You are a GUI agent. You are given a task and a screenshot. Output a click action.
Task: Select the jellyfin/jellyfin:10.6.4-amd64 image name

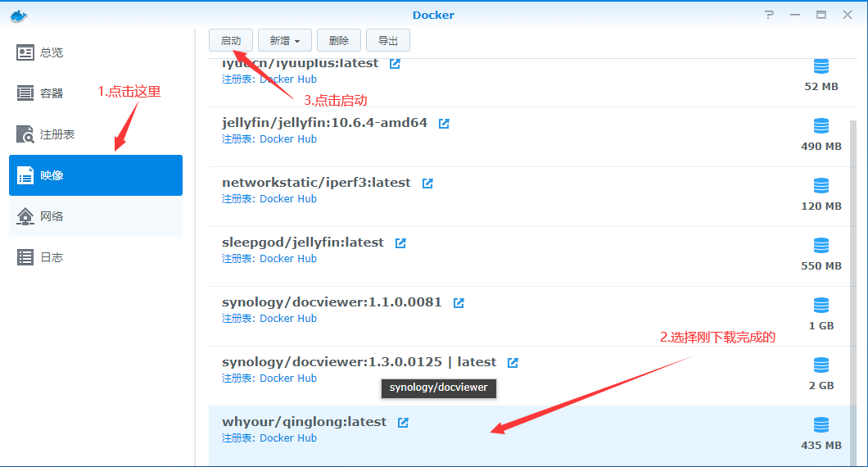pos(324,122)
